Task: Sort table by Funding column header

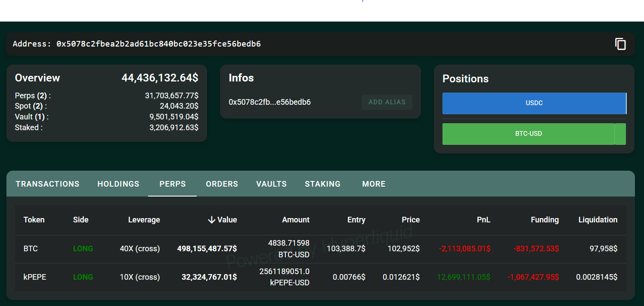Action: point(545,220)
